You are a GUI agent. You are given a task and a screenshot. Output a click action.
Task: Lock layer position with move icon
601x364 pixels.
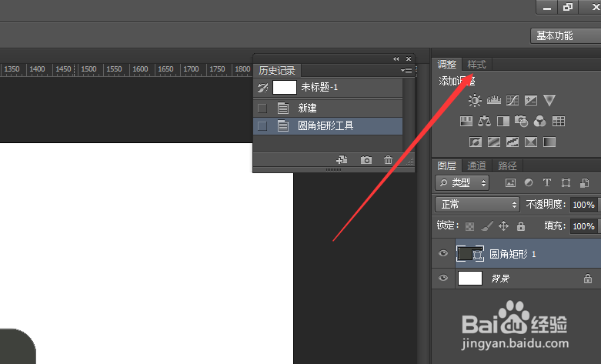pos(503,226)
